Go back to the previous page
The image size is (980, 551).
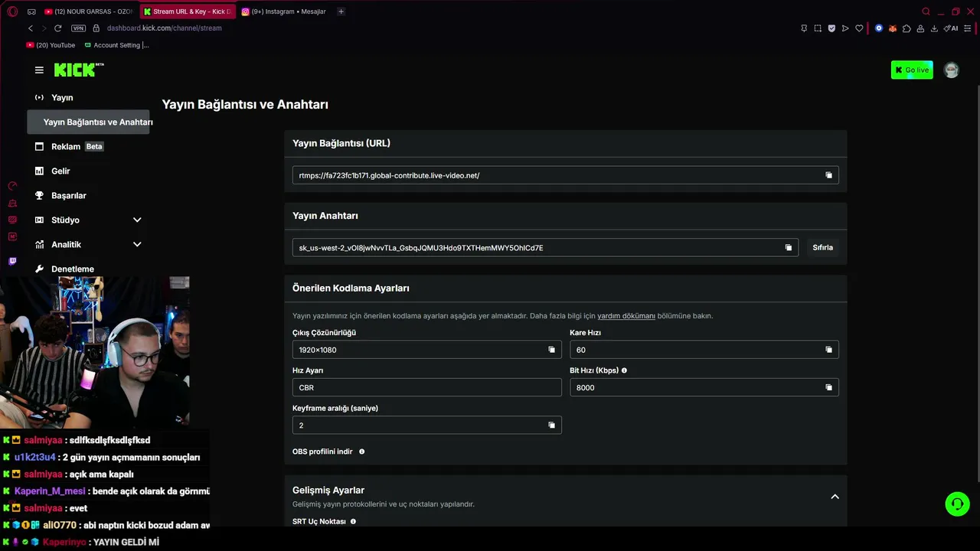coord(31,28)
